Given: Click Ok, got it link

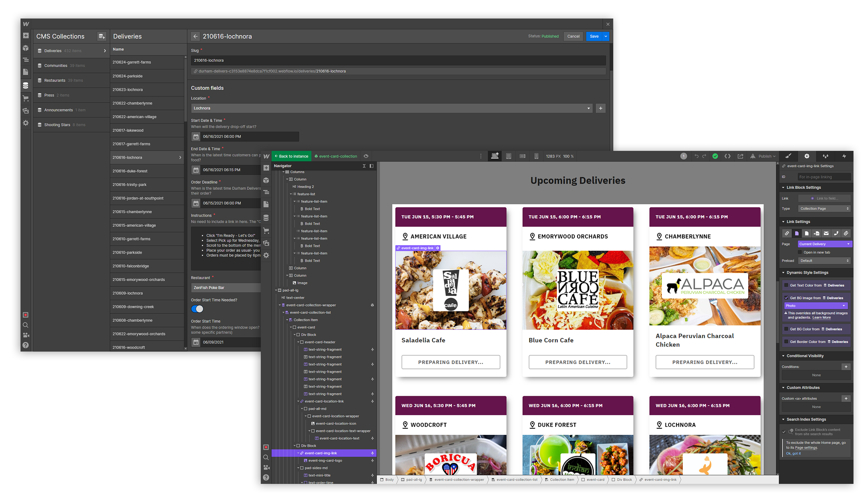Looking at the screenshot, I should pyautogui.click(x=793, y=453).
